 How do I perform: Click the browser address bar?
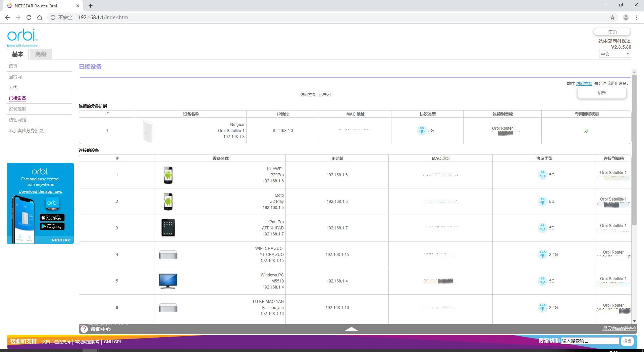pos(329,17)
